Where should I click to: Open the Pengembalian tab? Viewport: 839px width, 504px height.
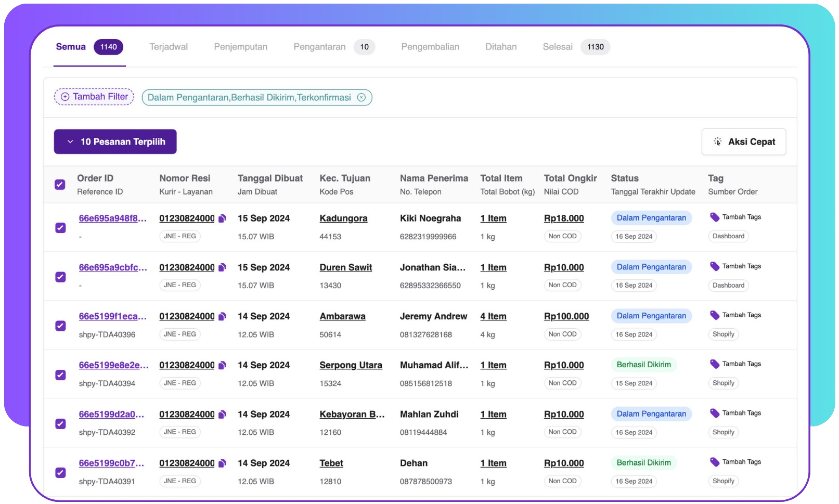pyautogui.click(x=430, y=47)
